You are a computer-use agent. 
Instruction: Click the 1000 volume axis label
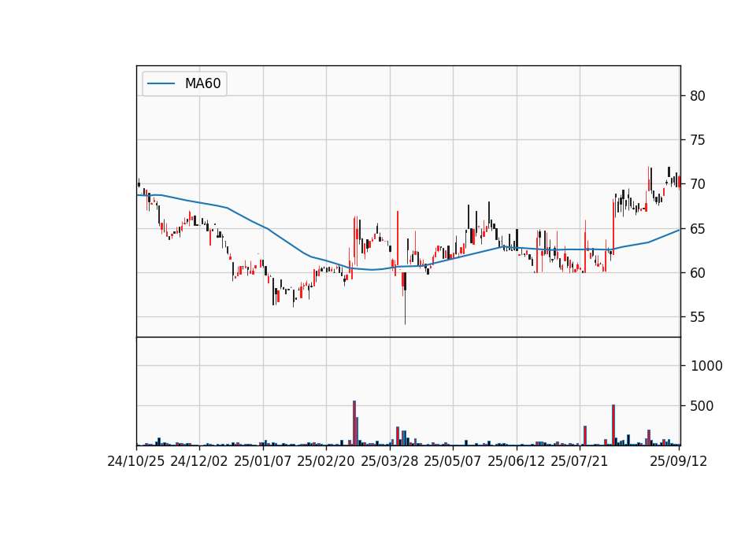(706, 366)
